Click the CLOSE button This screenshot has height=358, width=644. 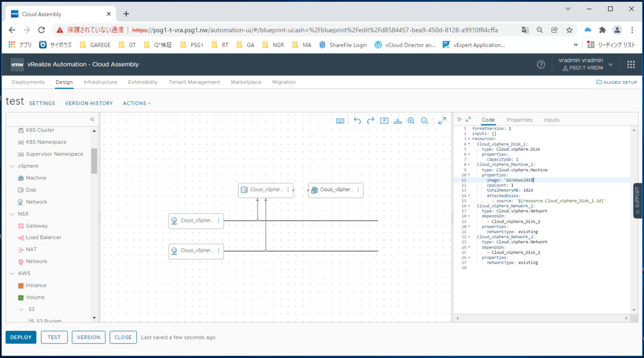click(x=123, y=337)
